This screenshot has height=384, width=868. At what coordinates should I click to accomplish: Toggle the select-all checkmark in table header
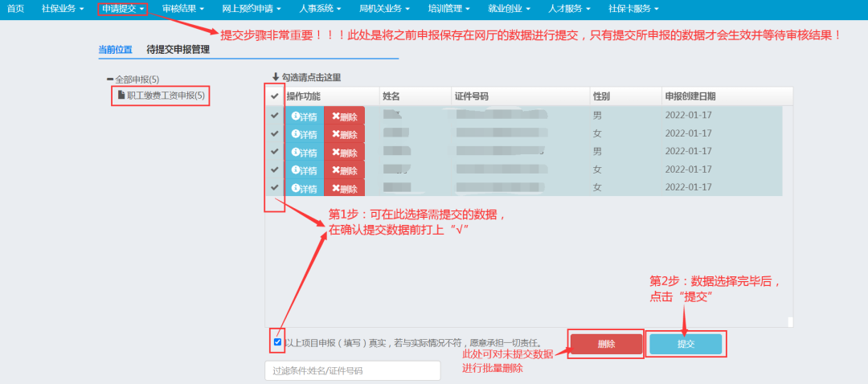pos(275,96)
